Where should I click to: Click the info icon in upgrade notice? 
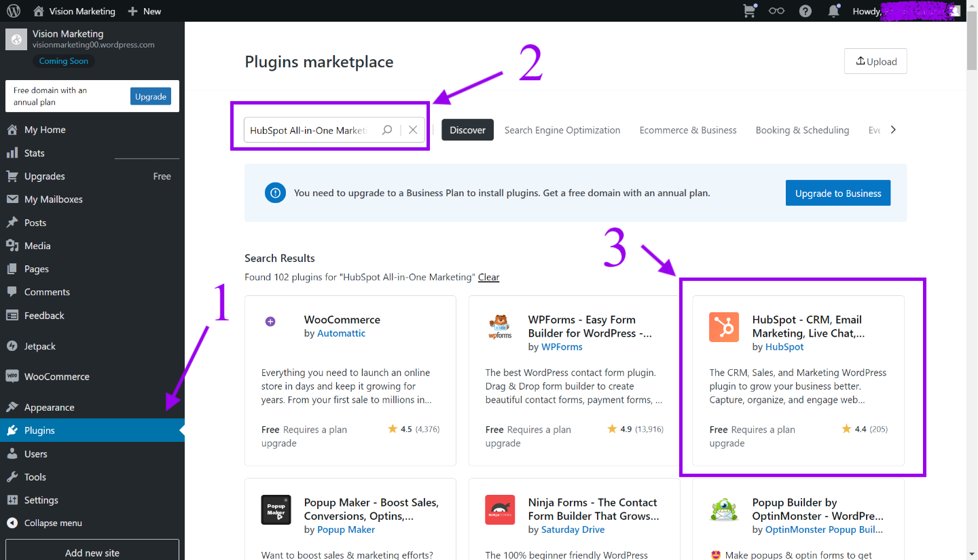275,193
